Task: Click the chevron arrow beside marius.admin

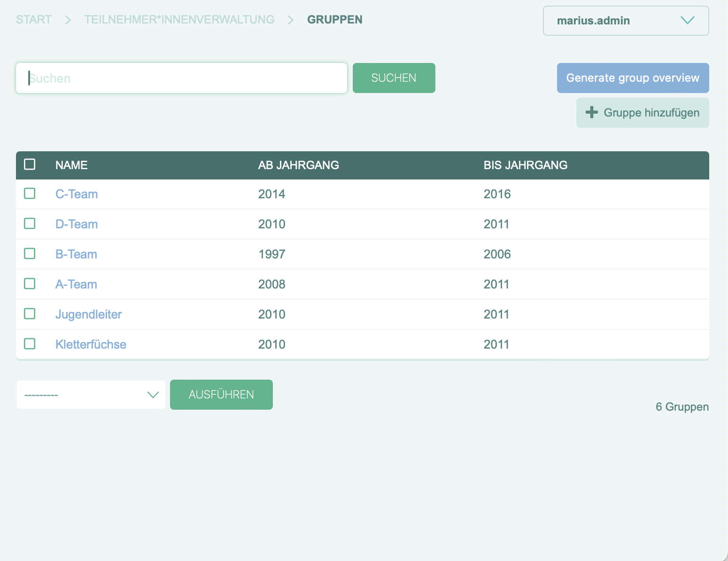Action: tap(687, 20)
